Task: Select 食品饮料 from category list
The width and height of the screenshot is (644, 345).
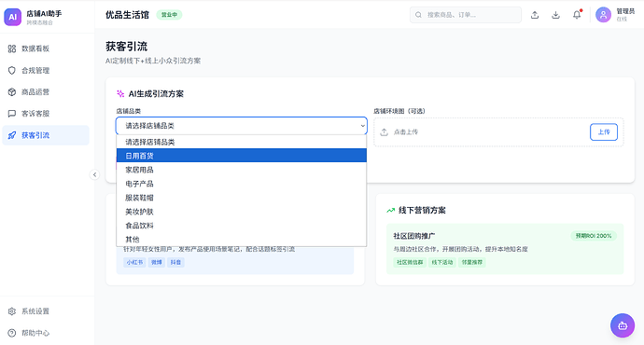Action: point(242,226)
